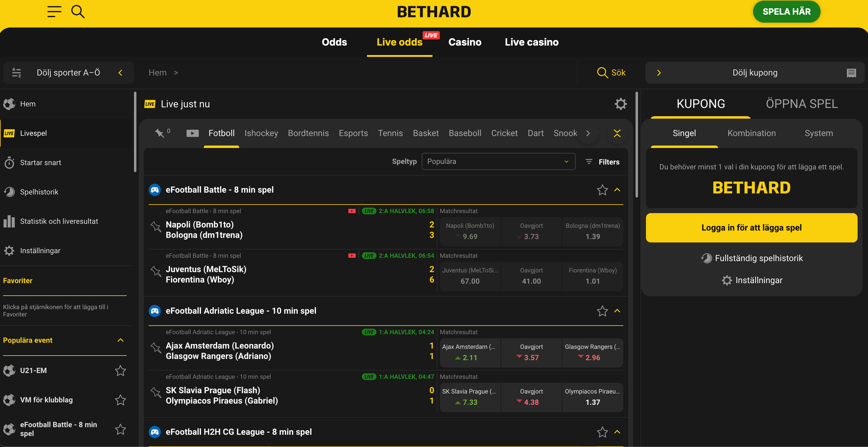Select the Kombination bet type tab

click(x=751, y=133)
